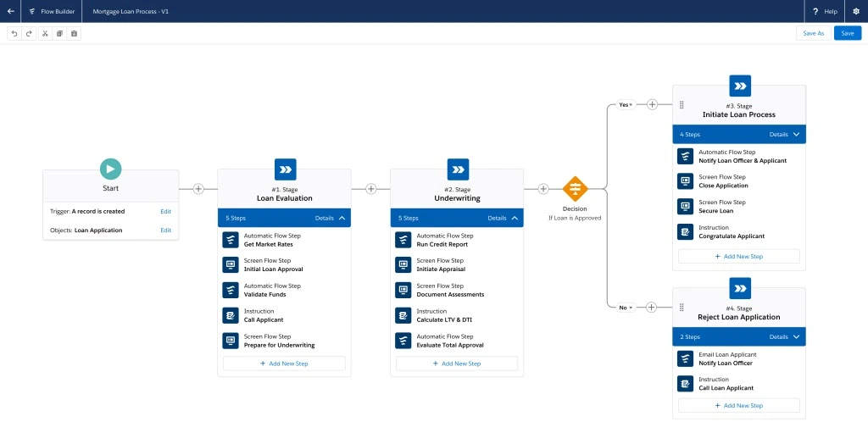Click the Close Application step icon

(x=685, y=181)
